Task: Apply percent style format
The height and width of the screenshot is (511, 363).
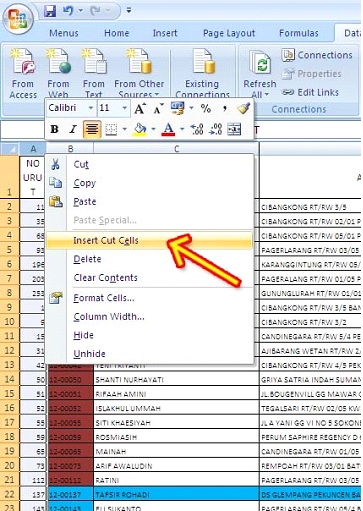Action: [x=206, y=108]
